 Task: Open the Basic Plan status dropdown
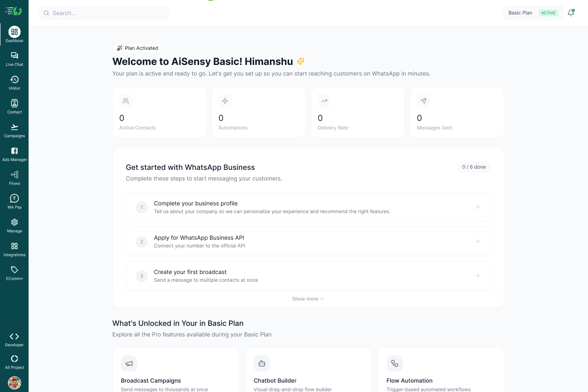533,13
